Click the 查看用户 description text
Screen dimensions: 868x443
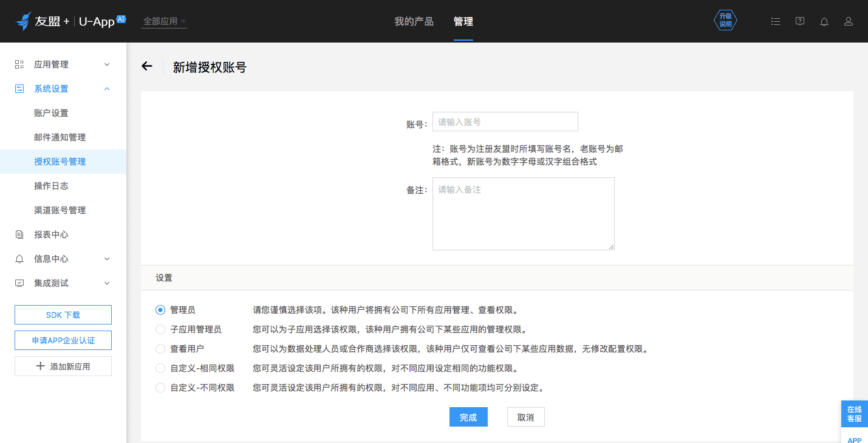pos(451,349)
